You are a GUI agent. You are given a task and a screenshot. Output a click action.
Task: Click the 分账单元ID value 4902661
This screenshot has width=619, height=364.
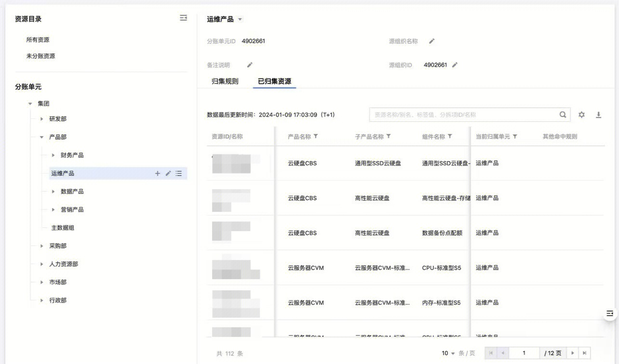tap(254, 41)
